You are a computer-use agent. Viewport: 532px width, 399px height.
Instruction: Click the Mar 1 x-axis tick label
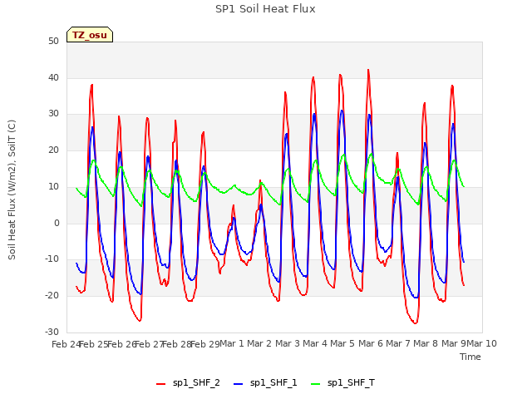click(232, 343)
